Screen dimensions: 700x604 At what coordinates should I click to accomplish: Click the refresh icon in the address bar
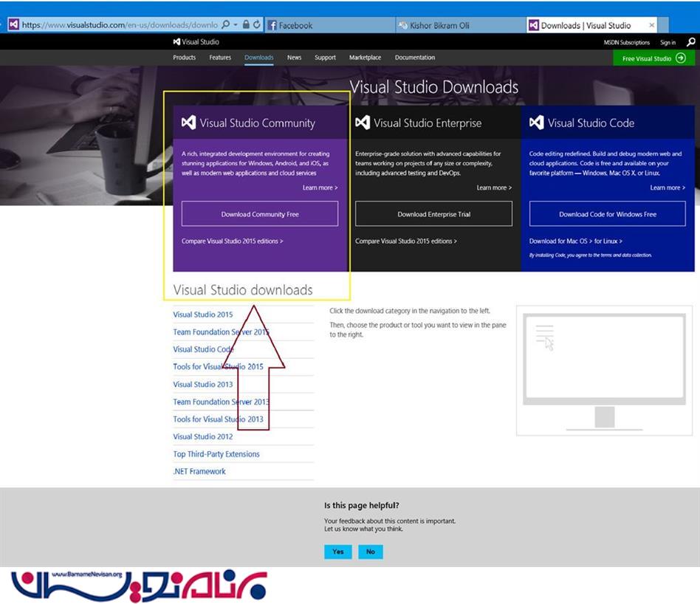click(x=257, y=24)
